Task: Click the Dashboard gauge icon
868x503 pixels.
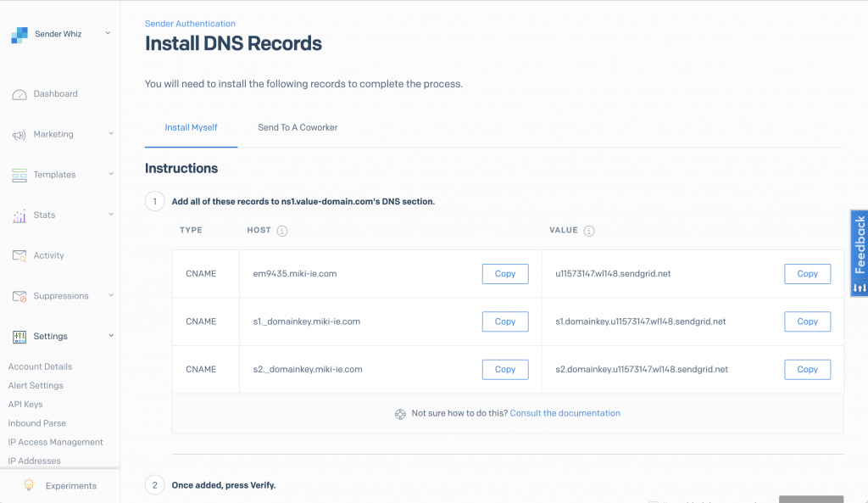Action: (x=19, y=94)
